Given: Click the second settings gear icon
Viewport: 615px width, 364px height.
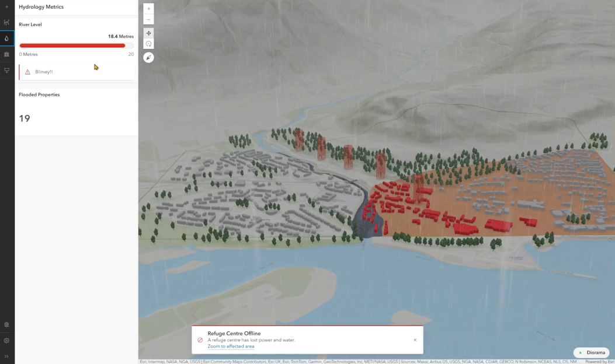Looking at the screenshot, I should tap(6, 340).
